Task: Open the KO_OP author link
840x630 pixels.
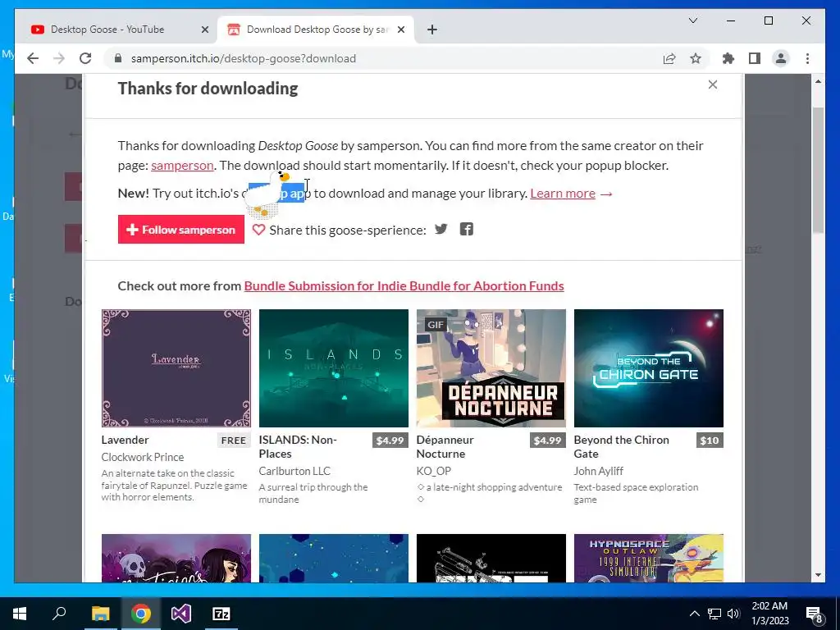Action: [x=434, y=471]
